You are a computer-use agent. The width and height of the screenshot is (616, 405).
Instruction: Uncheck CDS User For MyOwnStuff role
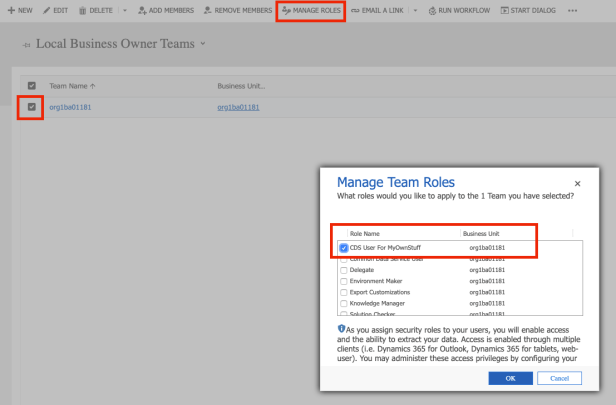(344, 247)
